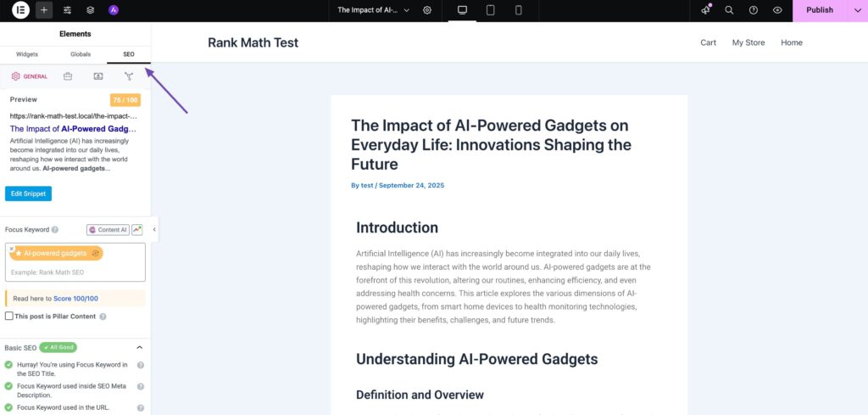Open Site Settings sliders icon
Screen dimensions: 868x415
[x=68, y=10]
